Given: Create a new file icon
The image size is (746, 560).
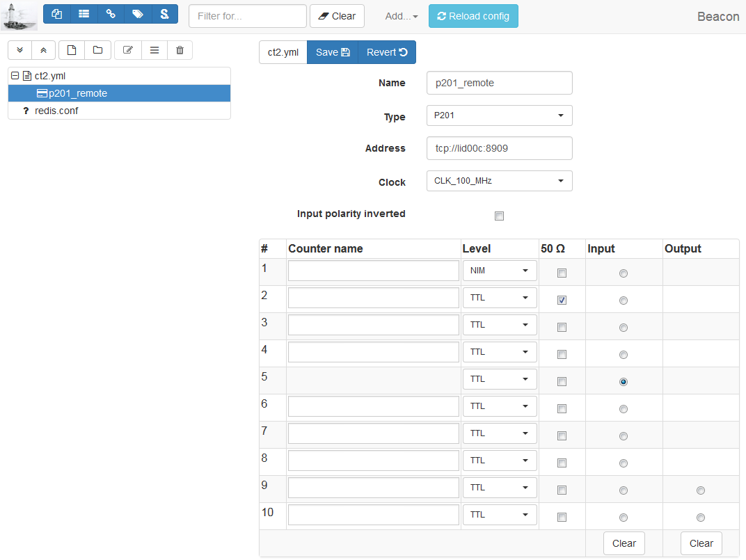Looking at the screenshot, I should point(72,50).
